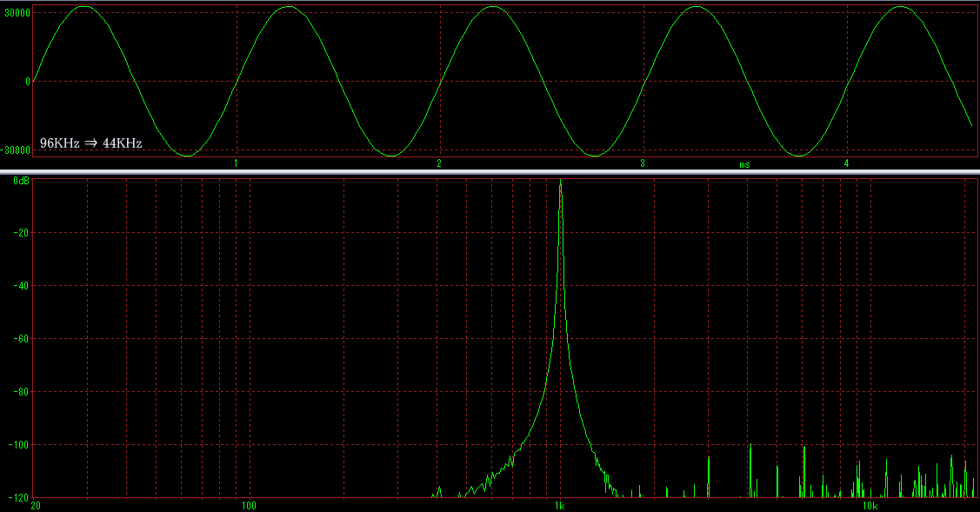Viewport: 980px width, 512px height.
Task: Click the -120 dB axis label
Action: click(x=18, y=498)
